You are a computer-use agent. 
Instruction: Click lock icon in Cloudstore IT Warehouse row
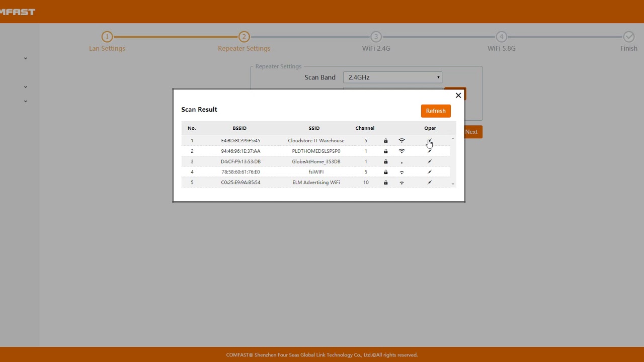click(386, 141)
